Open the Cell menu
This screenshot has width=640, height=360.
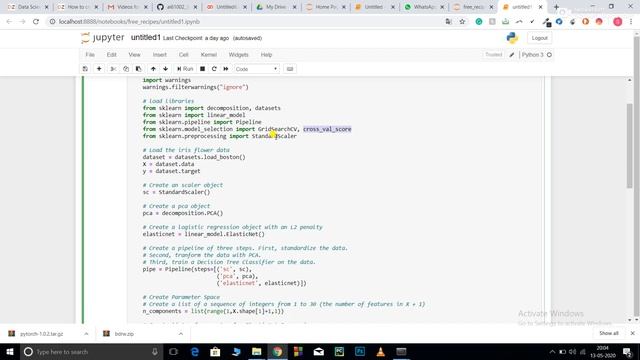tap(184, 55)
